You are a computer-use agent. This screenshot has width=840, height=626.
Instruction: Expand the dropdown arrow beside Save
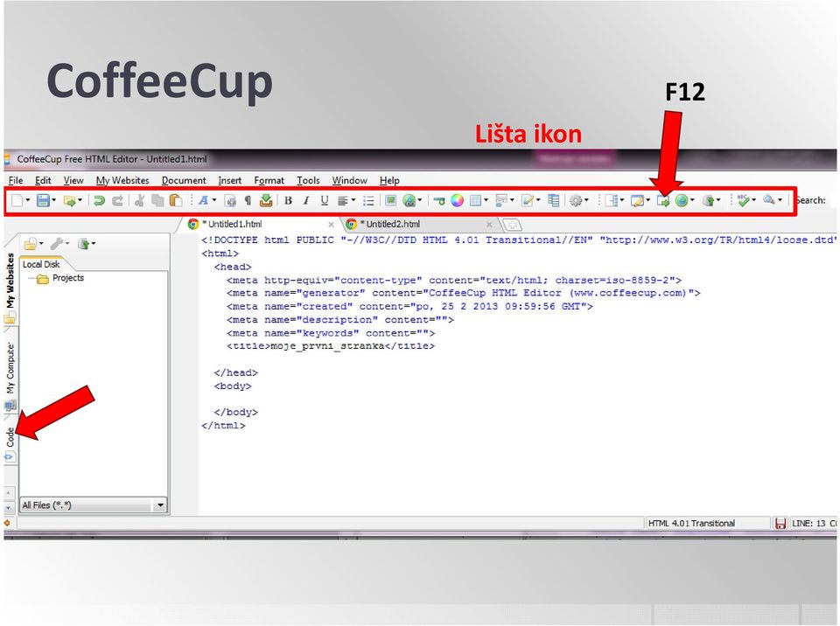[x=53, y=201]
